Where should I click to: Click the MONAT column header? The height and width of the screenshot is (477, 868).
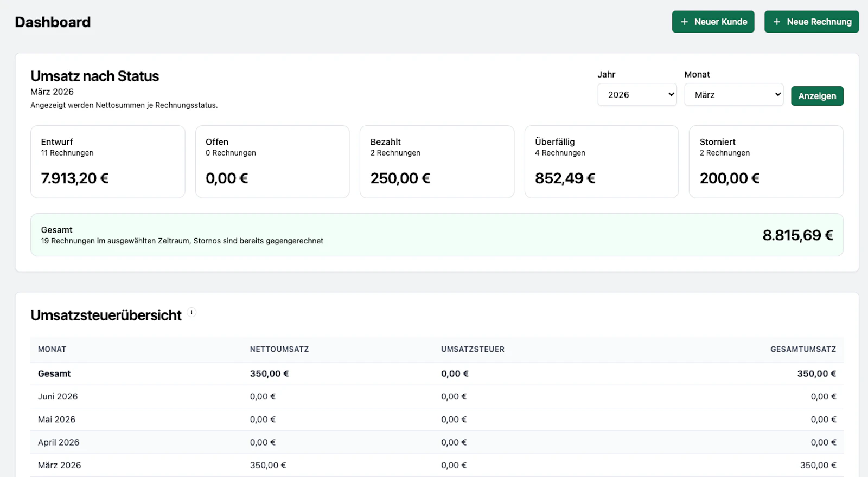[x=52, y=349]
